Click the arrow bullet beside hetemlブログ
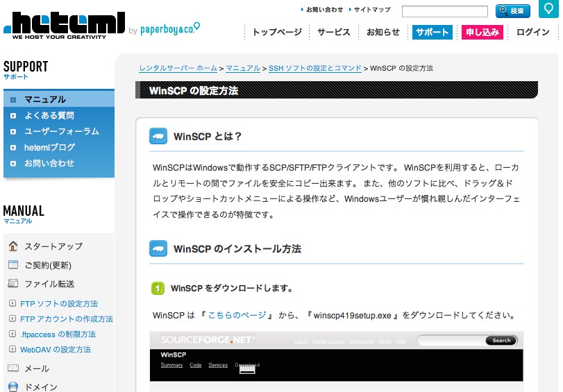563x392 pixels. 13,148
